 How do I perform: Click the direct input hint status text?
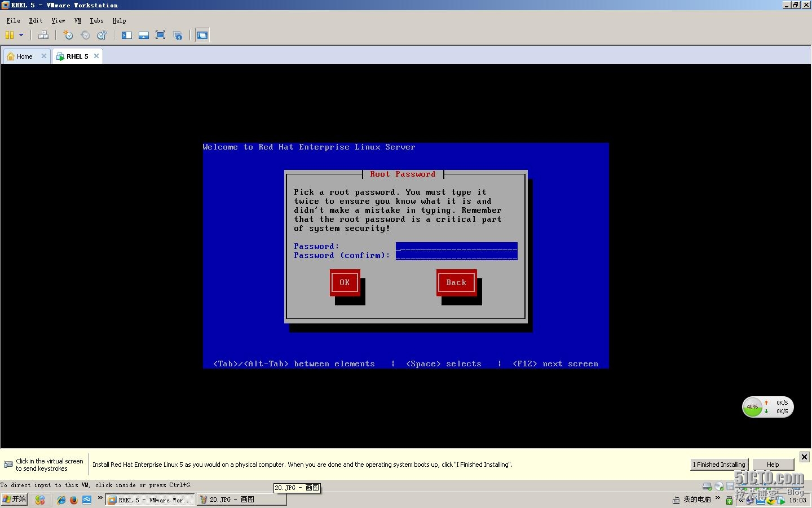[96, 485]
